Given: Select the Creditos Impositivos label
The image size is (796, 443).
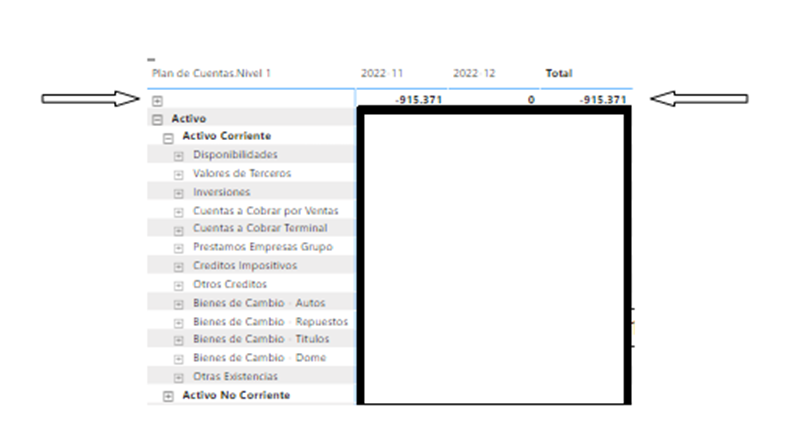Looking at the screenshot, I should pos(245,266).
